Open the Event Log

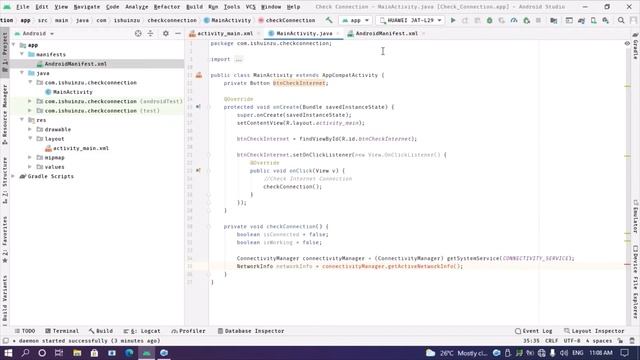(533, 331)
